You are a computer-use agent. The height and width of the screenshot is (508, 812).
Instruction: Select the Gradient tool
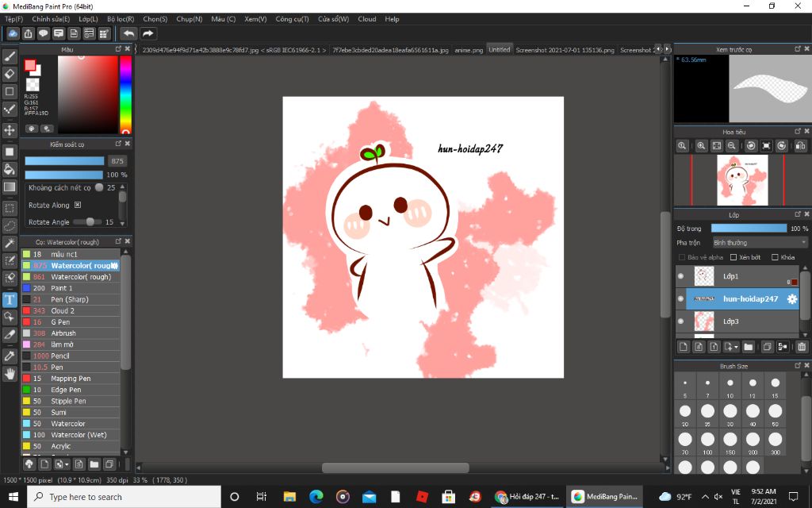pos(10,187)
